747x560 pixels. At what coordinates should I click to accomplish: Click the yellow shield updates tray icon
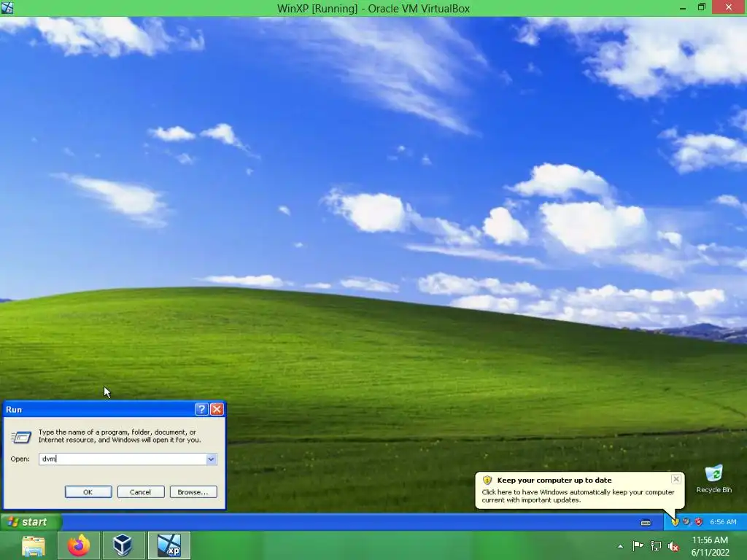click(675, 522)
